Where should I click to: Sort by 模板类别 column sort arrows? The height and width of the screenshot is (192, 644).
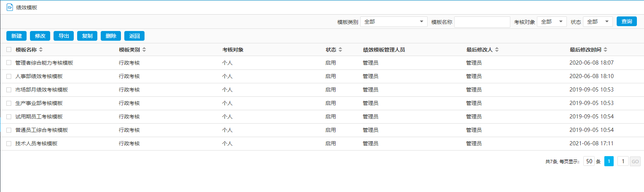coord(144,50)
